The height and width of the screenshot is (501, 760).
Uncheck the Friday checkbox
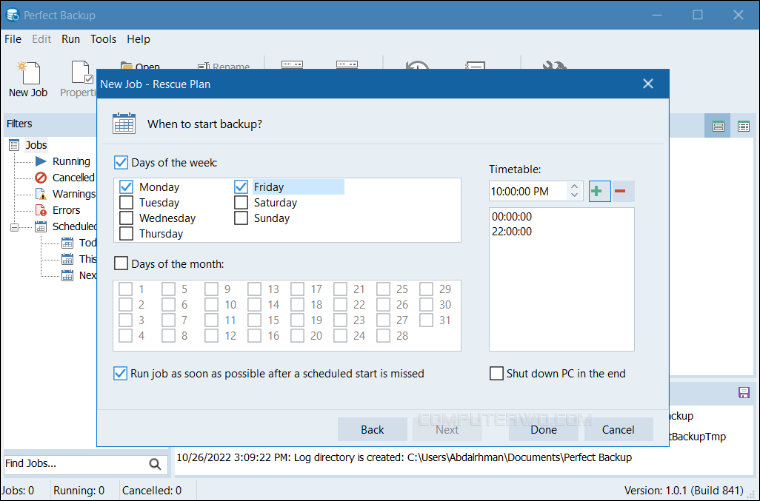coord(241,187)
